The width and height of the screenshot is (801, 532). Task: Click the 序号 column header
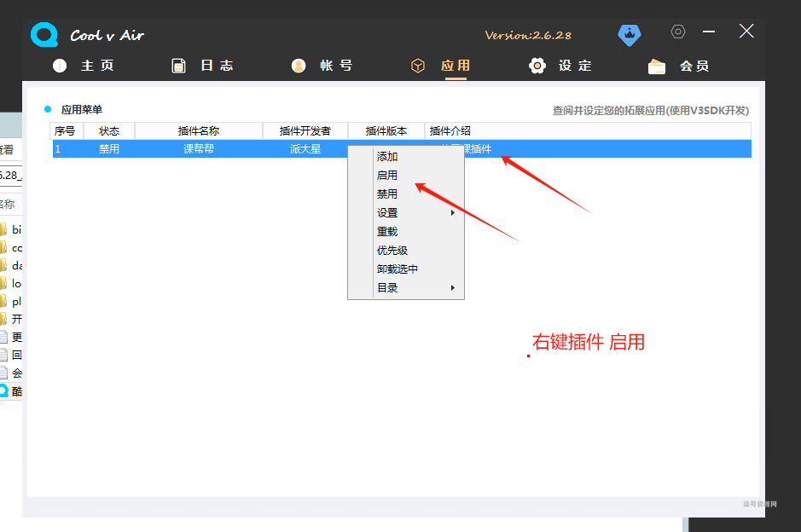coord(67,130)
